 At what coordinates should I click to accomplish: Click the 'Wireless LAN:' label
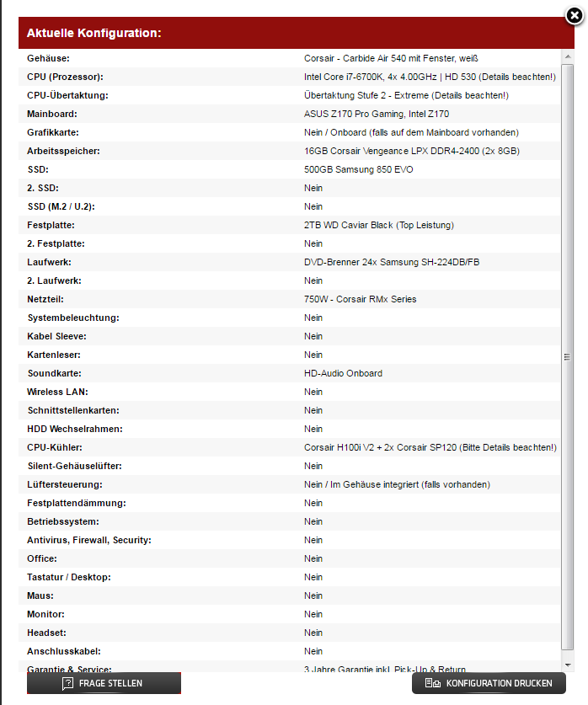pos(57,392)
